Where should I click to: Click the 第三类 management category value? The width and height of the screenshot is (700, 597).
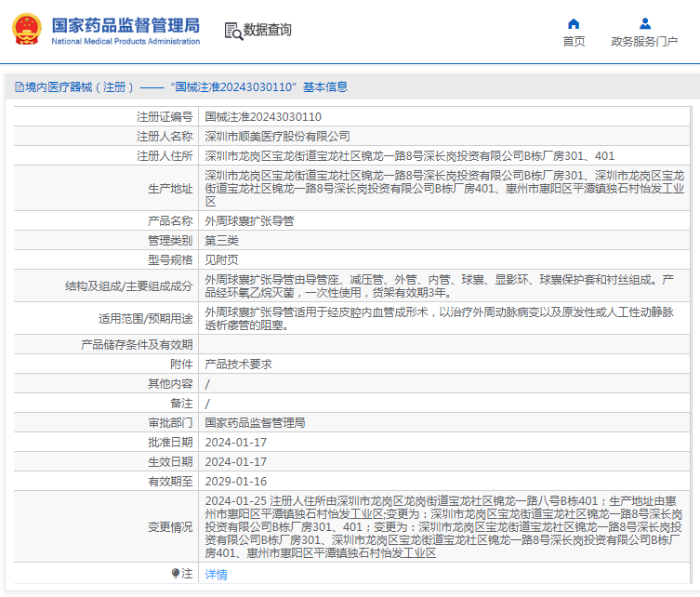(222, 241)
